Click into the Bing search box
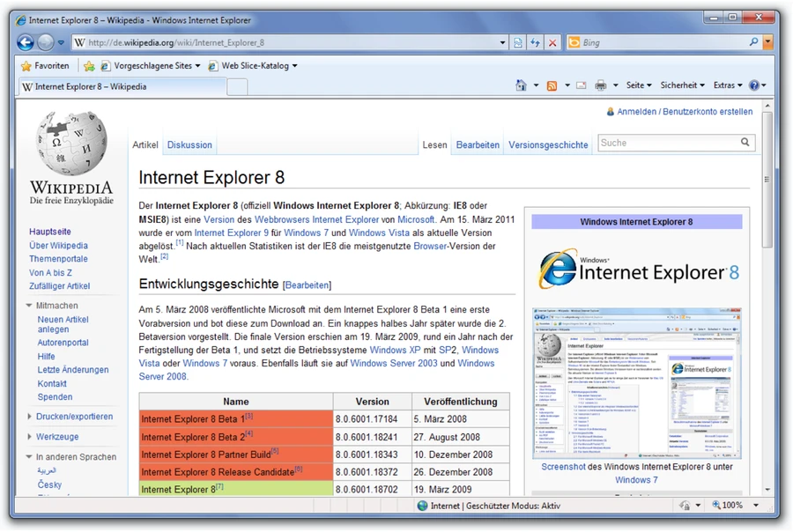The image size is (793, 532). pos(663,43)
